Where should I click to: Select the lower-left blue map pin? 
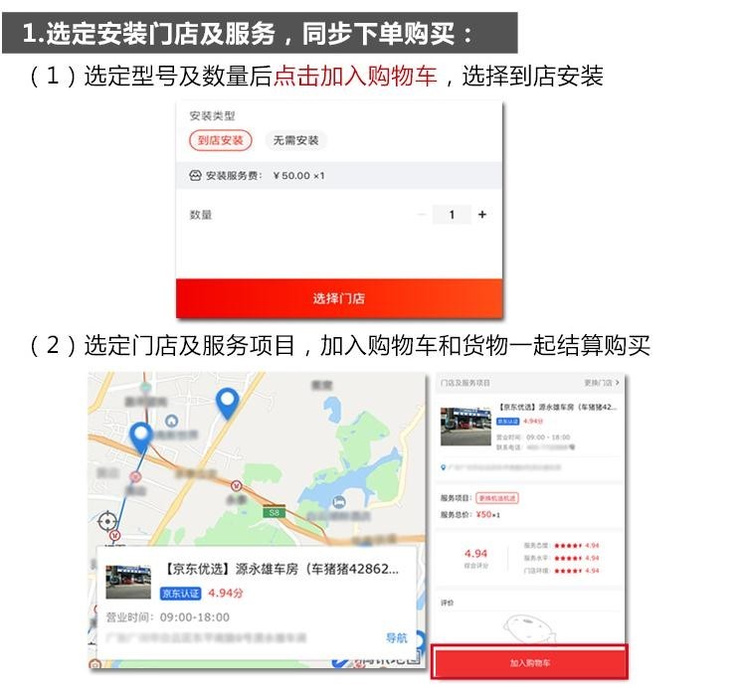point(141,437)
